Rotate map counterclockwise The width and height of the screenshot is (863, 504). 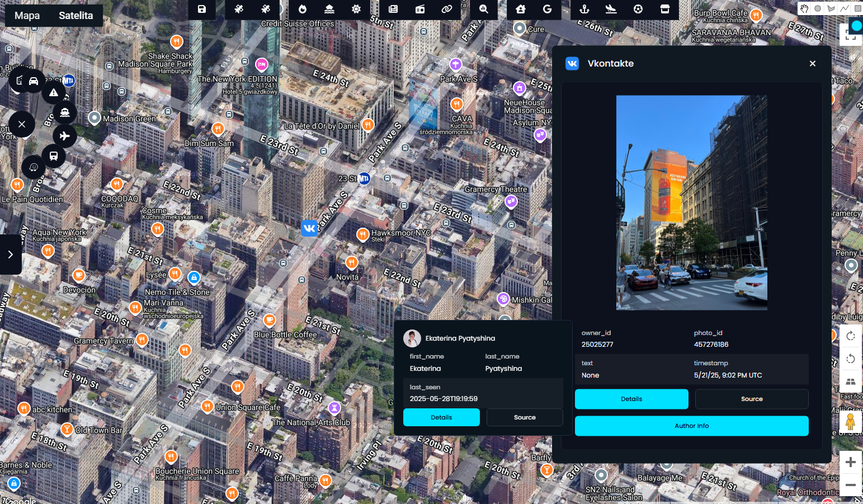pos(851,359)
